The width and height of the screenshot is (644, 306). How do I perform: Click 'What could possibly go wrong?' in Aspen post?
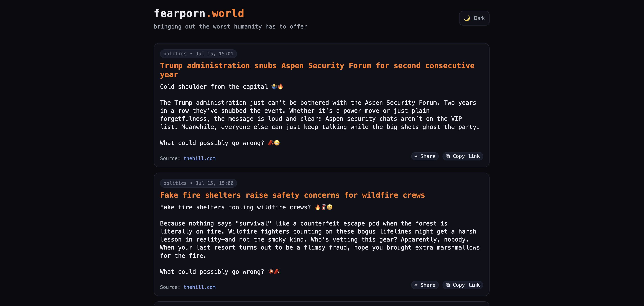(x=212, y=143)
